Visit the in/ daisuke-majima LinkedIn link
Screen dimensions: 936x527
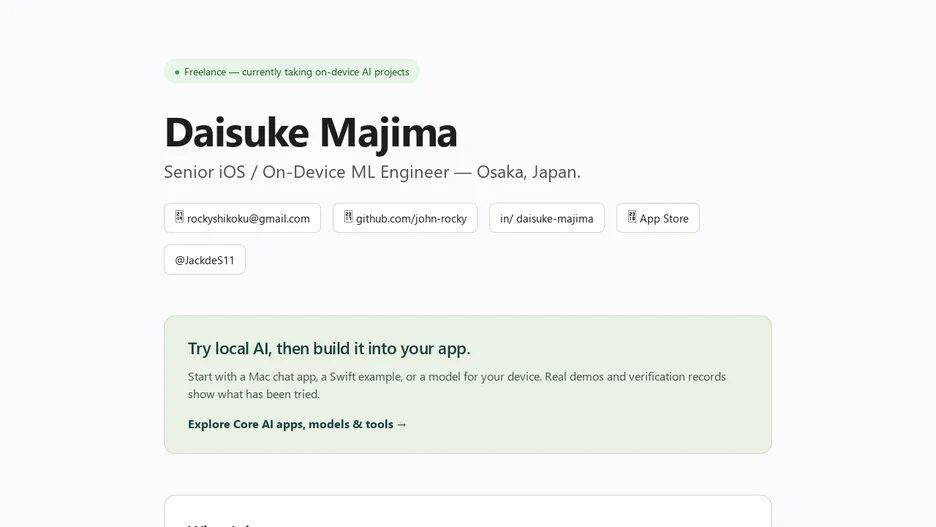coord(547,218)
